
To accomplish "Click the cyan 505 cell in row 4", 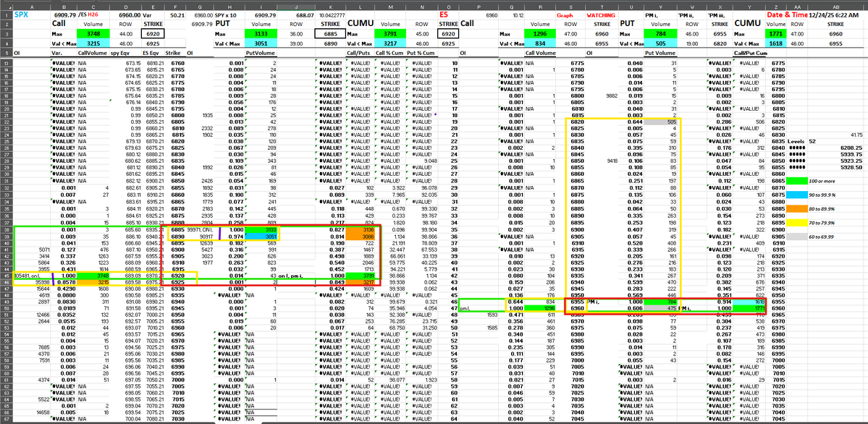I will (x=661, y=43).
